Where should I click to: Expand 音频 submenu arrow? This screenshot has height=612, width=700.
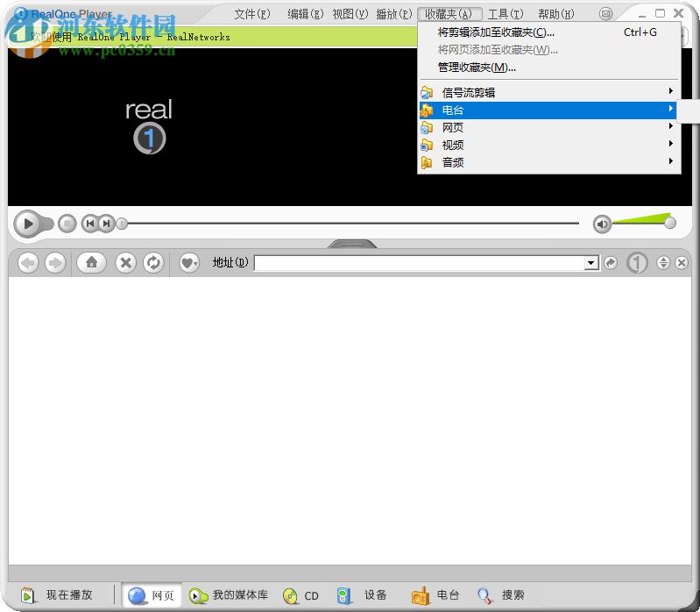(670, 160)
